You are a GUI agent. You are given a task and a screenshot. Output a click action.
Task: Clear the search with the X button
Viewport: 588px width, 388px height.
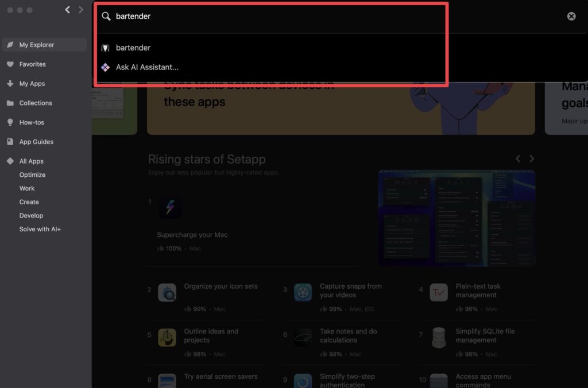pyautogui.click(x=571, y=16)
